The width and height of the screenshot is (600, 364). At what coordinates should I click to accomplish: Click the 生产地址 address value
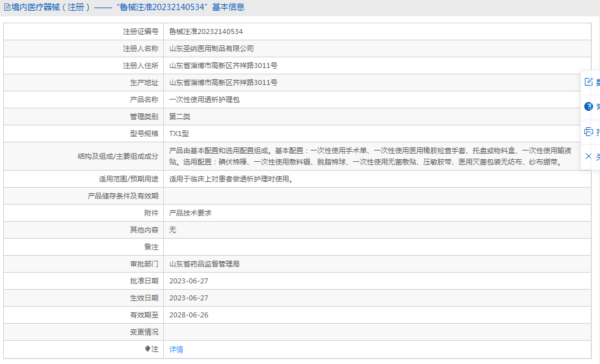224,82
